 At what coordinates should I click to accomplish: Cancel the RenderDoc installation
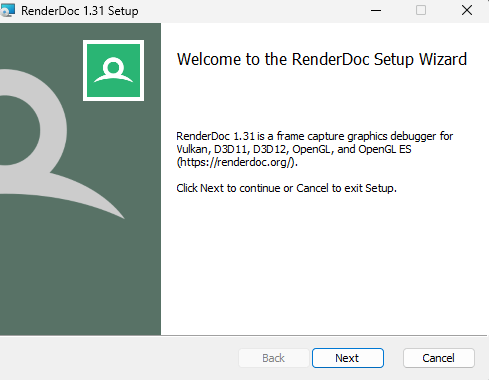coord(438,358)
